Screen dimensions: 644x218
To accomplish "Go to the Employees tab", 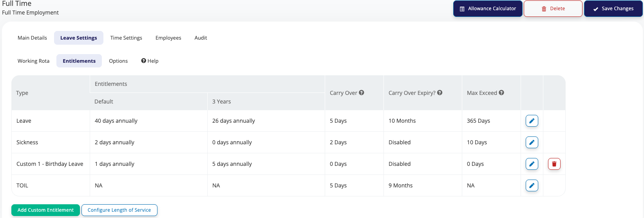I will (x=168, y=38).
